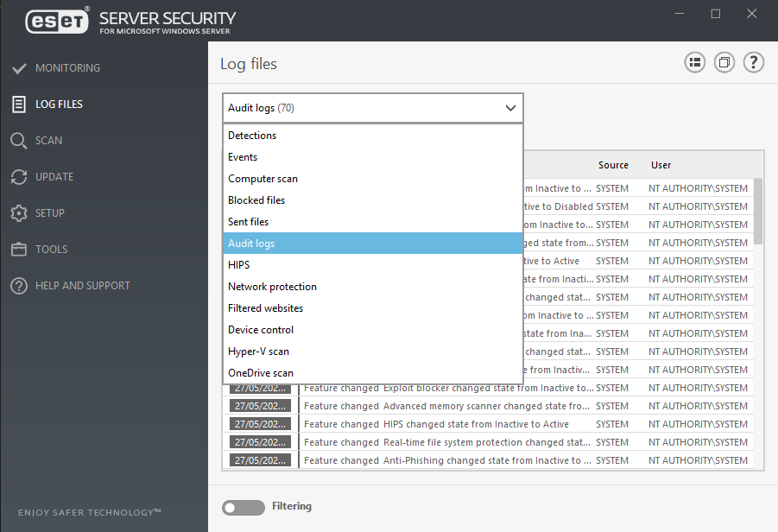The width and height of the screenshot is (778, 532).
Task: Select the Exploit blocker changed state row
Action: 488,388
